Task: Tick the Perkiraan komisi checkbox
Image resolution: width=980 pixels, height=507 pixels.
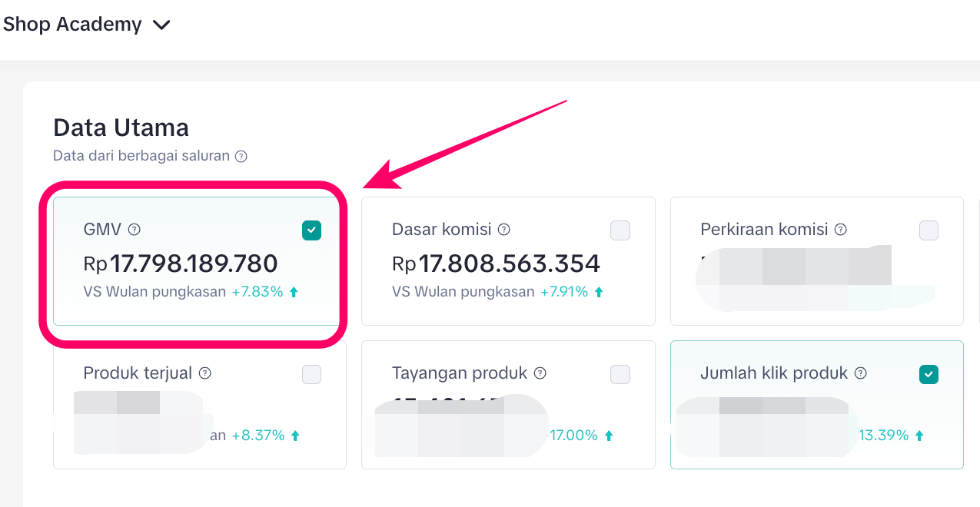Action: [x=929, y=230]
